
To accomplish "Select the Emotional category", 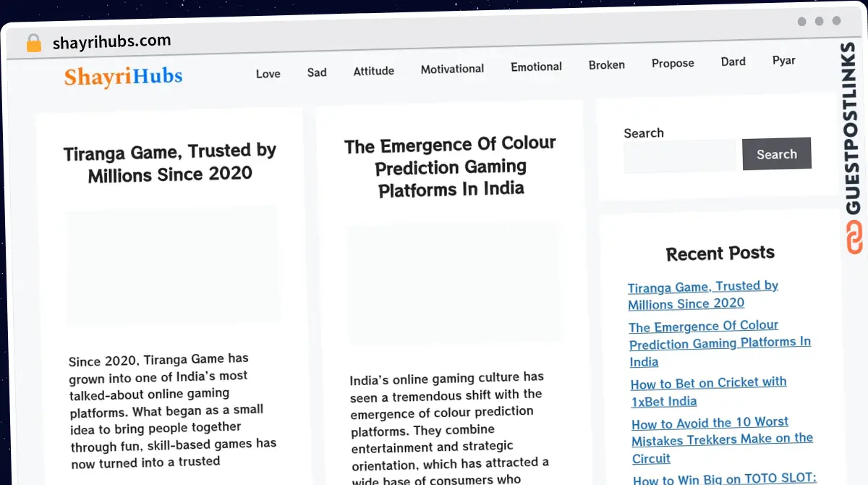I will point(536,67).
